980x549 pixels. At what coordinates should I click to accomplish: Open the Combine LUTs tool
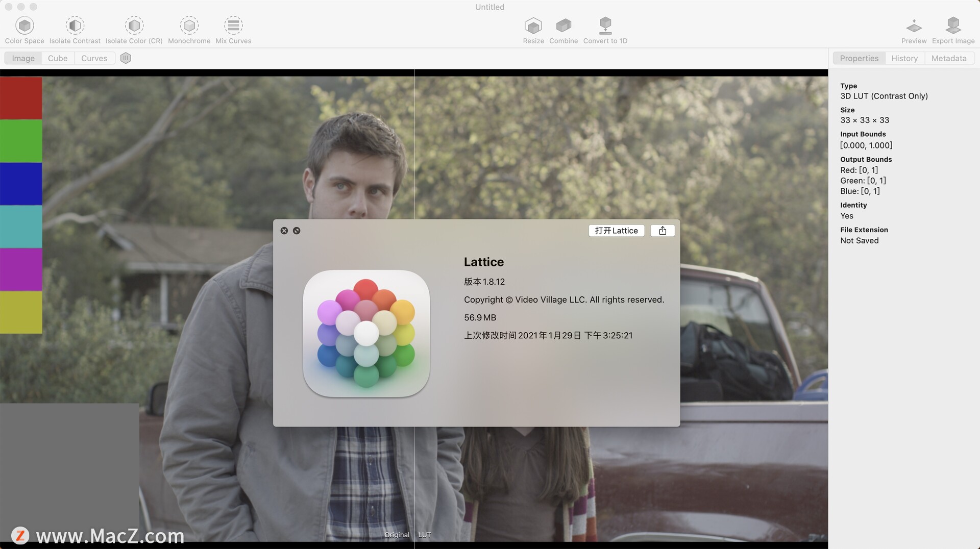[563, 30]
